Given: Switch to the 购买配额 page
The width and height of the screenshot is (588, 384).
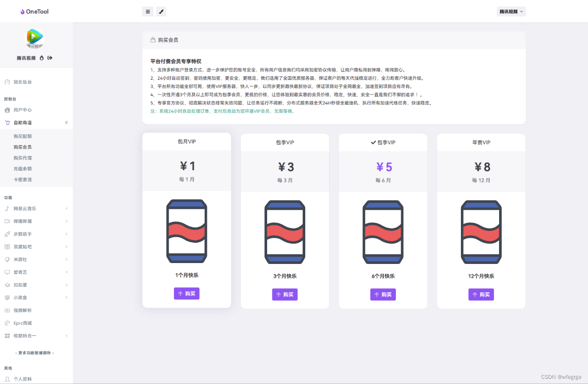Looking at the screenshot, I should [23, 136].
